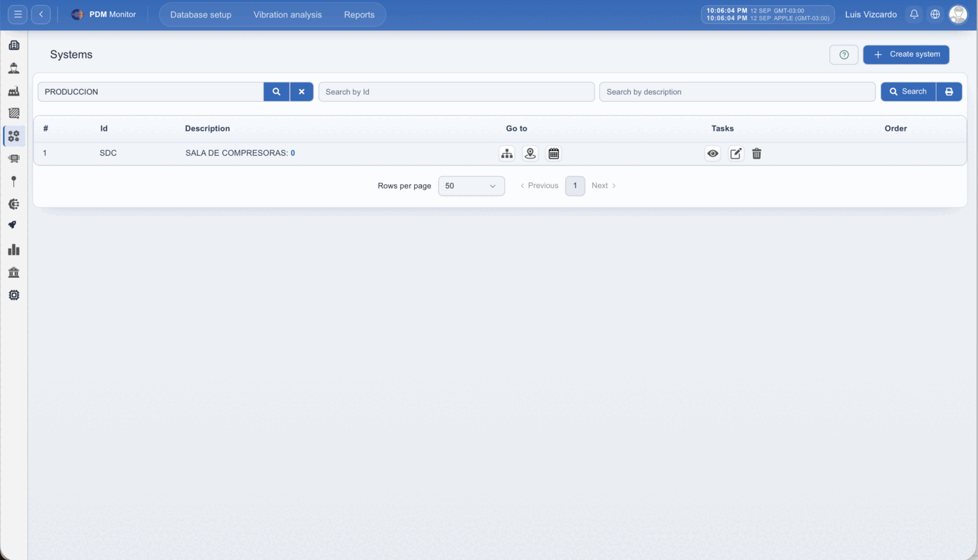The height and width of the screenshot is (560, 978).
Task: Open the Reports menu
Action: tap(359, 15)
